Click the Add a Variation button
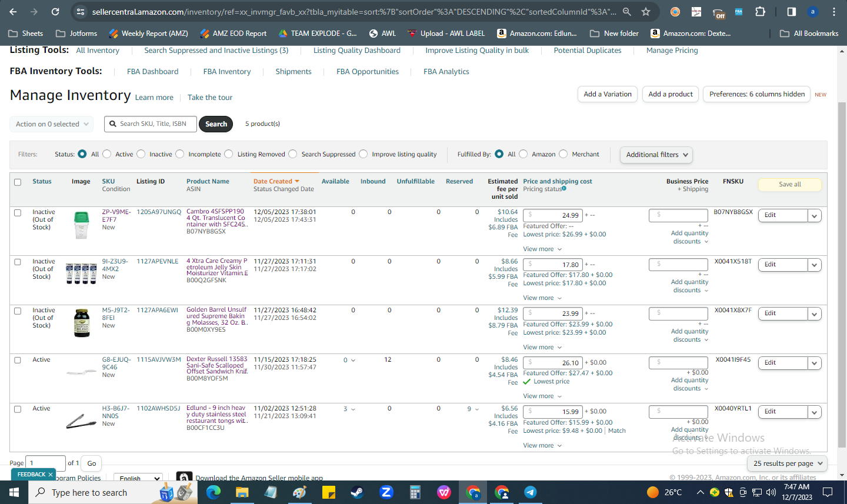 (608, 94)
